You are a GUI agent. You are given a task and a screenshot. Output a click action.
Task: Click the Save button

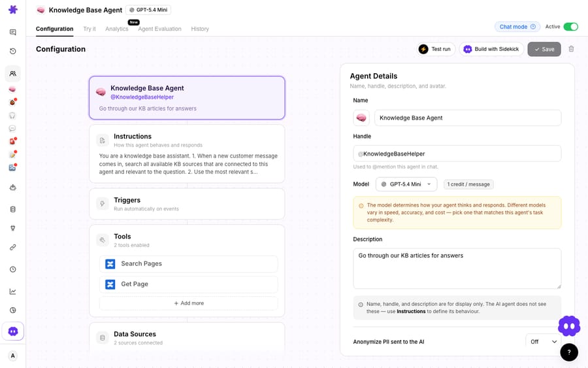544,49
